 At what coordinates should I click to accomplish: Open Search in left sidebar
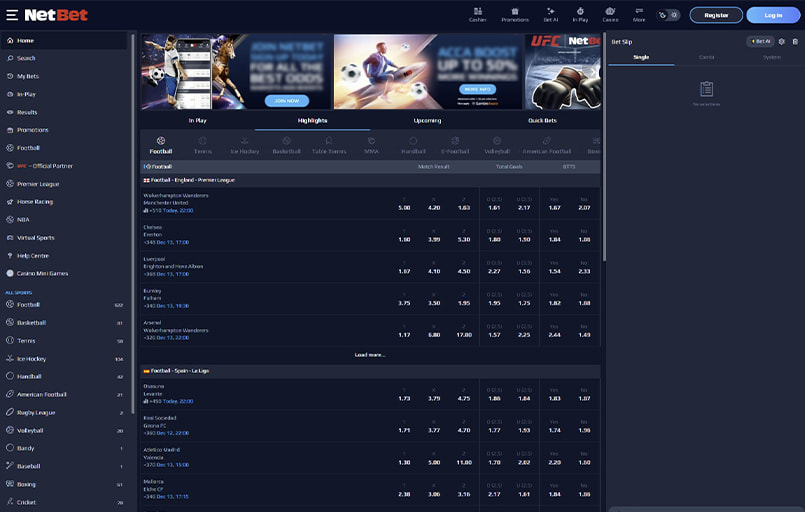click(x=64, y=58)
